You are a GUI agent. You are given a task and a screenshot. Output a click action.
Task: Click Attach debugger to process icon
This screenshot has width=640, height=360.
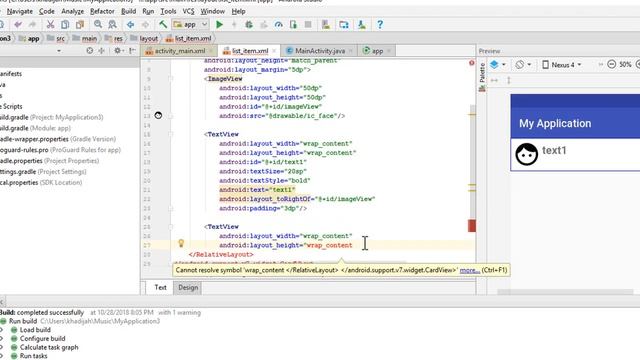[x=293, y=24]
